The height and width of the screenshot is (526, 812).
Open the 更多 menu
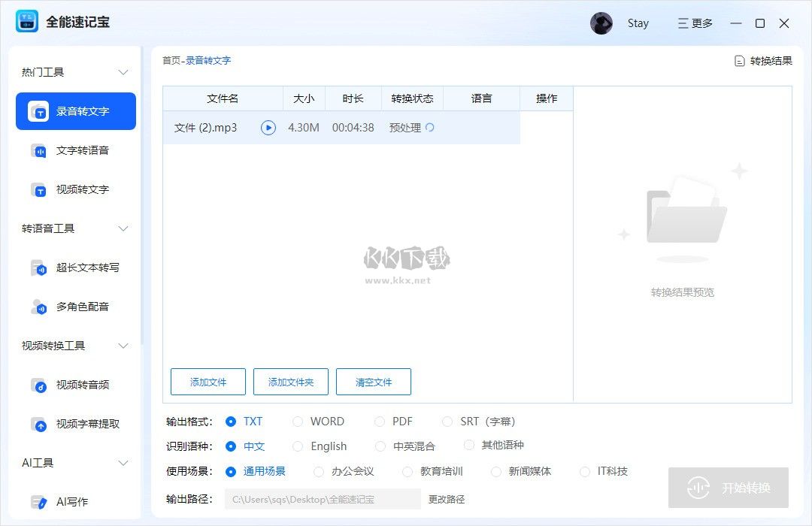(x=693, y=23)
